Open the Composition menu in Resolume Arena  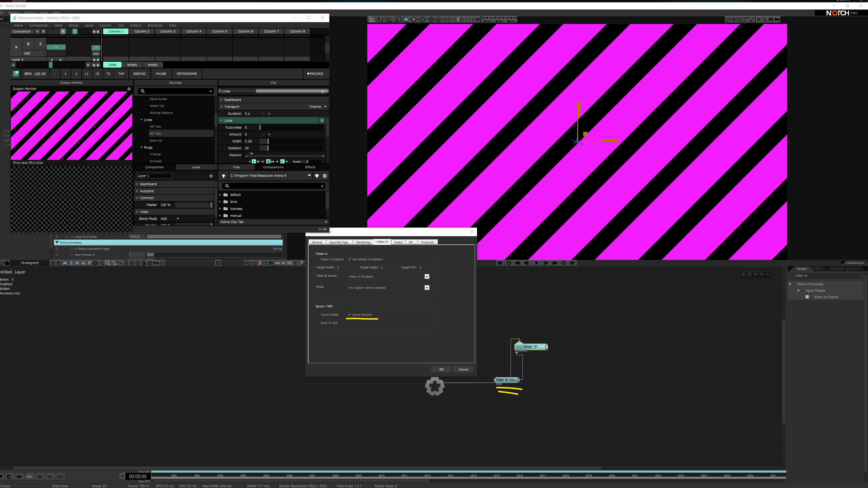click(38, 25)
